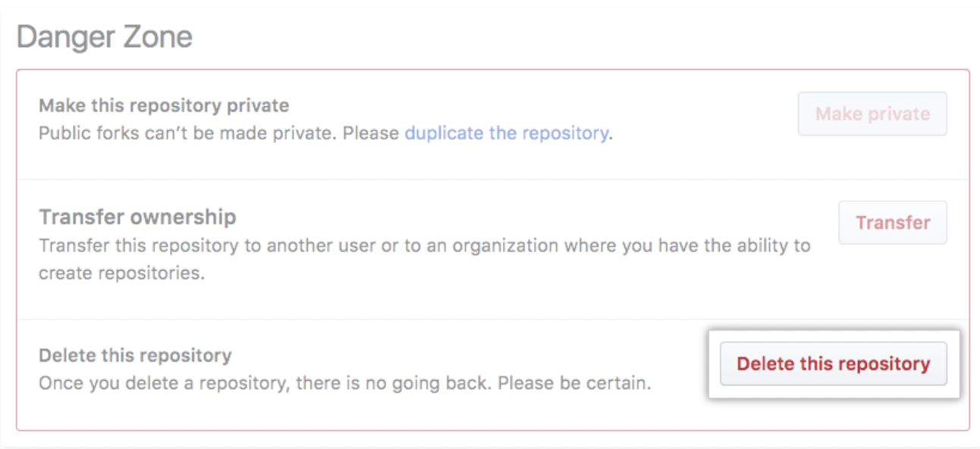
Task: Select the Make this repository private heading
Action: tap(164, 105)
